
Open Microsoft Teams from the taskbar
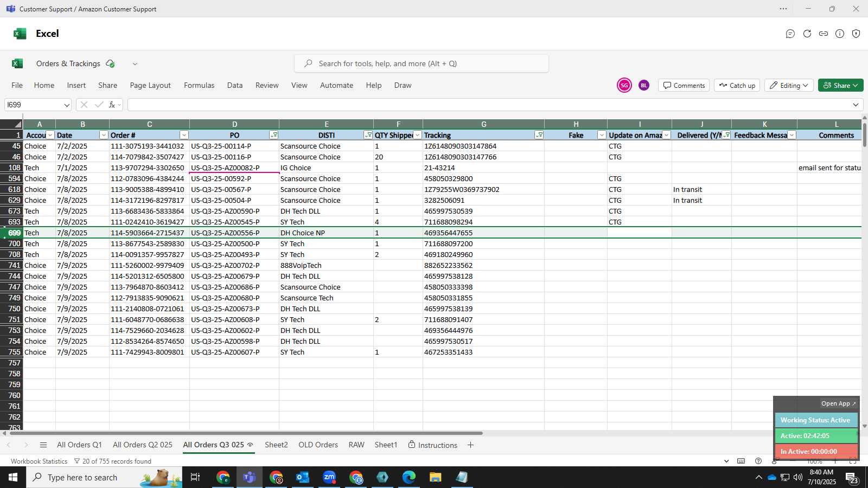[x=250, y=477]
